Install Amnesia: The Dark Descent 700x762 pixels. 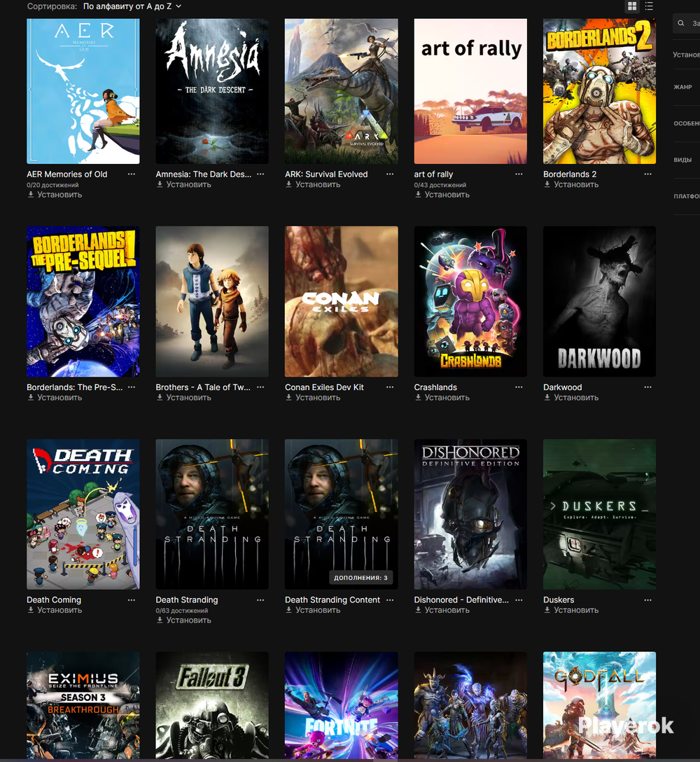click(183, 185)
